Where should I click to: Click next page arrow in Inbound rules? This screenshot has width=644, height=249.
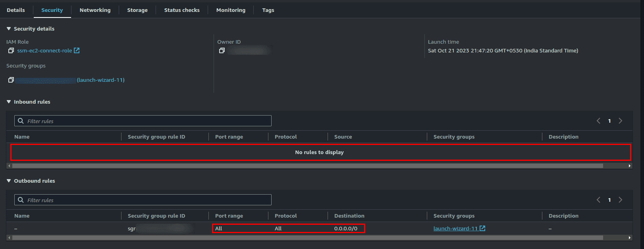pos(620,121)
